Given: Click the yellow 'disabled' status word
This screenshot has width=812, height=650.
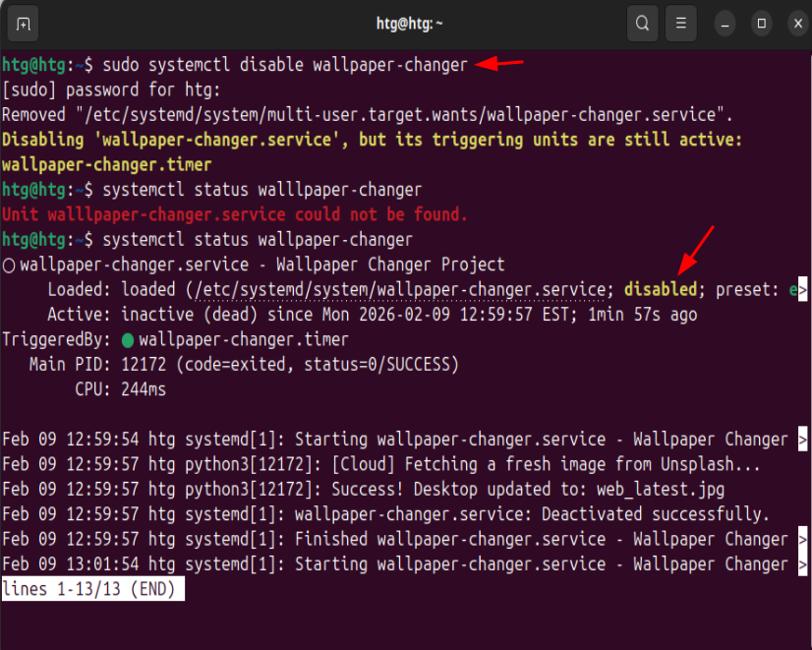Looking at the screenshot, I should click(x=661, y=289).
